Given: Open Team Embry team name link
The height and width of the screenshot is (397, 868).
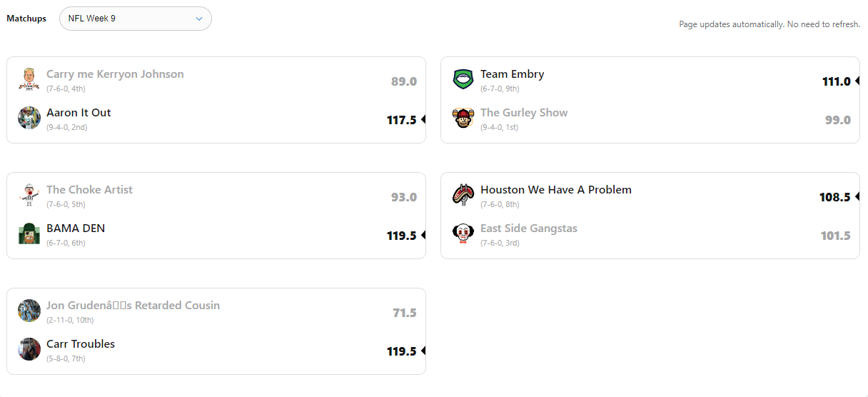Looking at the screenshot, I should [x=512, y=74].
